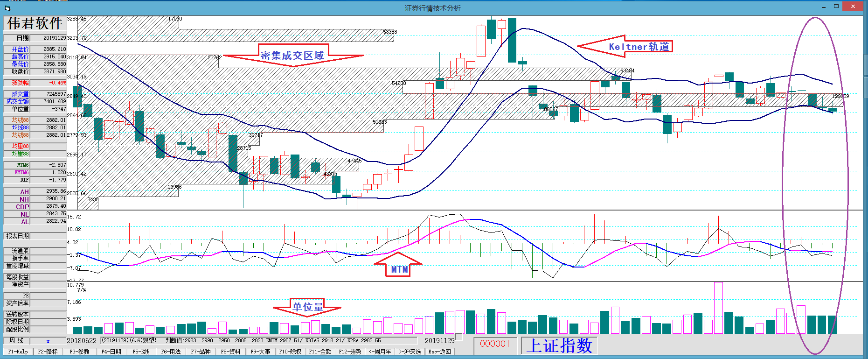The image size is (868, 359).
Task: Click the AL level label
Action: click(x=17, y=222)
